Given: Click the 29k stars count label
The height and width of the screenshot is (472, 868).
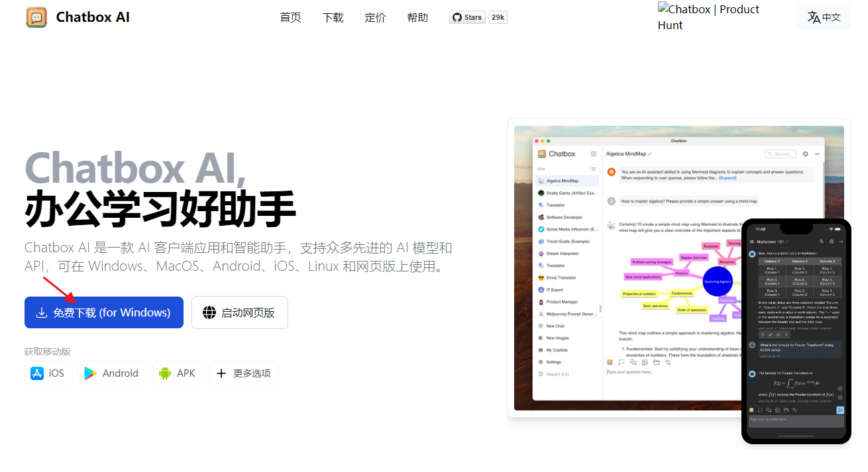Looking at the screenshot, I should 497,17.
